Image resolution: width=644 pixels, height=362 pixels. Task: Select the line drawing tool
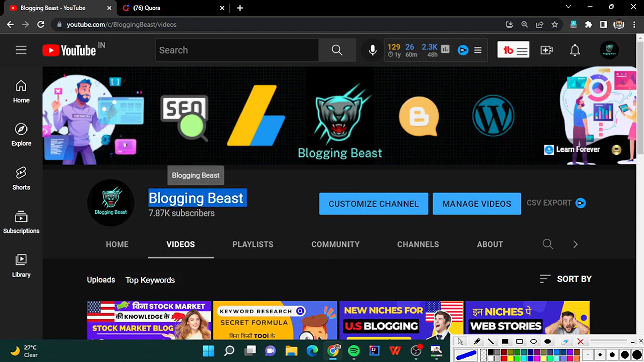(491, 341)
